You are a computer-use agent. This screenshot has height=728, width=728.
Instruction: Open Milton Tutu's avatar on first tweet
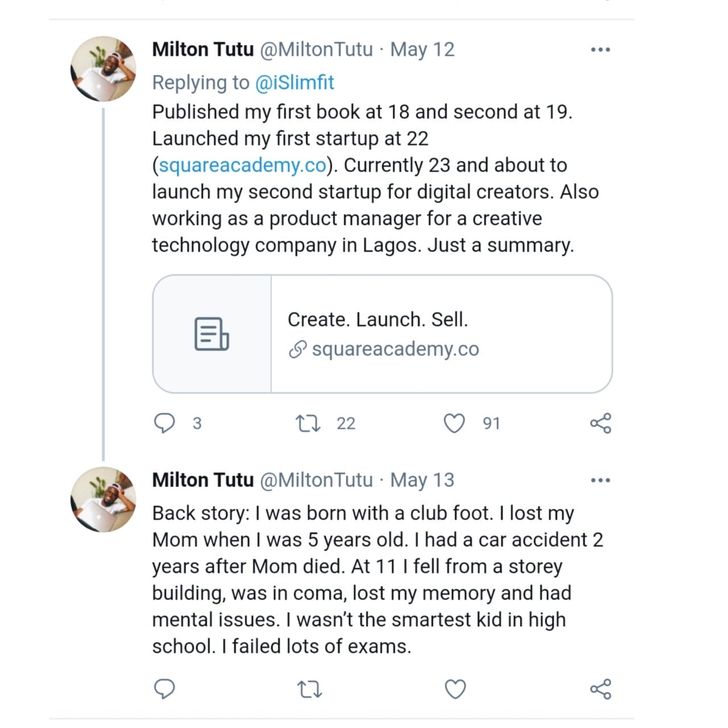coord(103,69)
